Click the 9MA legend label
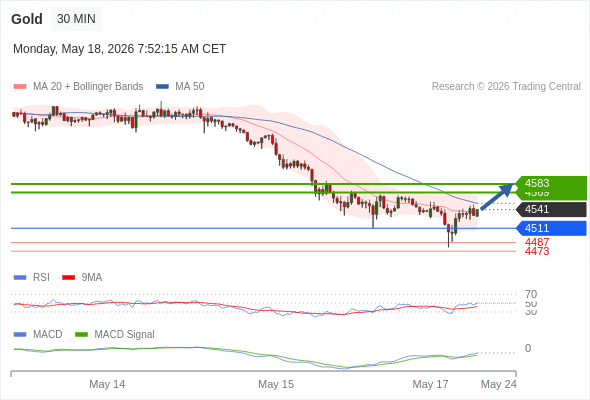Viewport: 590px width, 400px height. click(x=92, y=278)
